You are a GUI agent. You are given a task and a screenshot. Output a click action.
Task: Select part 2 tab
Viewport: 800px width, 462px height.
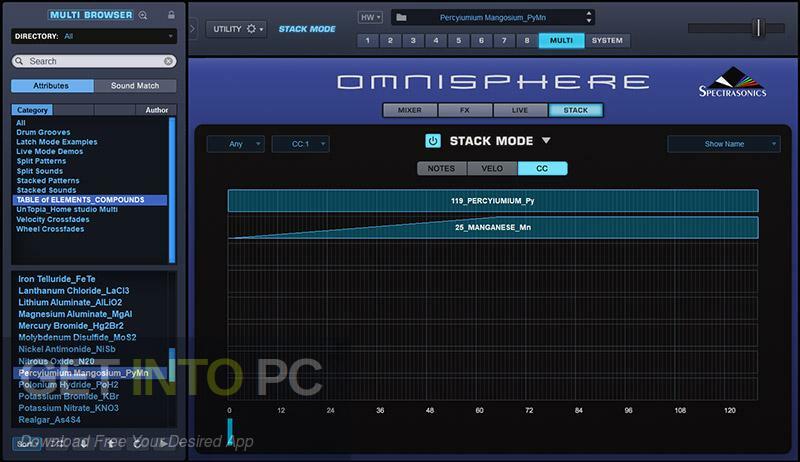pos(390,40)
